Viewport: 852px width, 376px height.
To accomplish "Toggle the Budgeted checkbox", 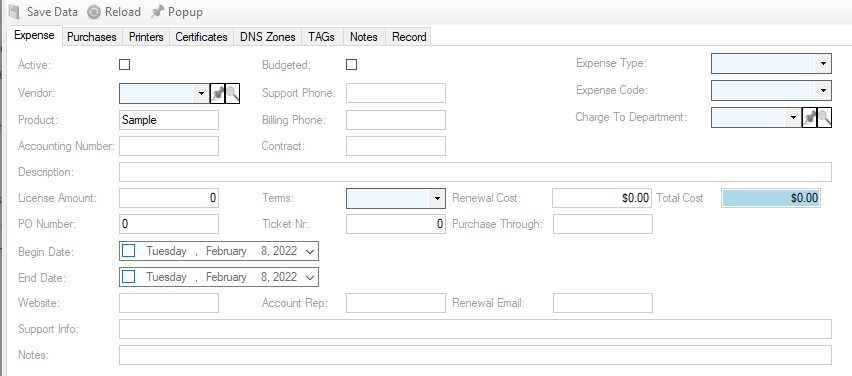I will pos(352,65).
